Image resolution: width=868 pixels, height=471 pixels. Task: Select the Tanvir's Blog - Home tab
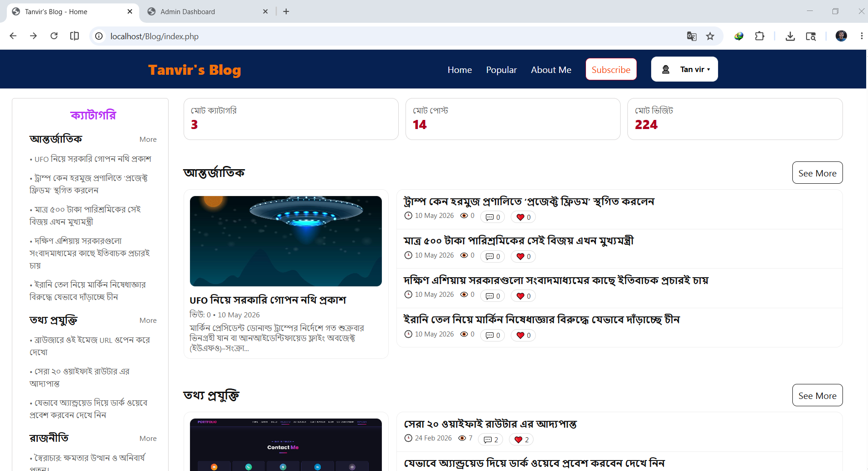click(73, 11)
